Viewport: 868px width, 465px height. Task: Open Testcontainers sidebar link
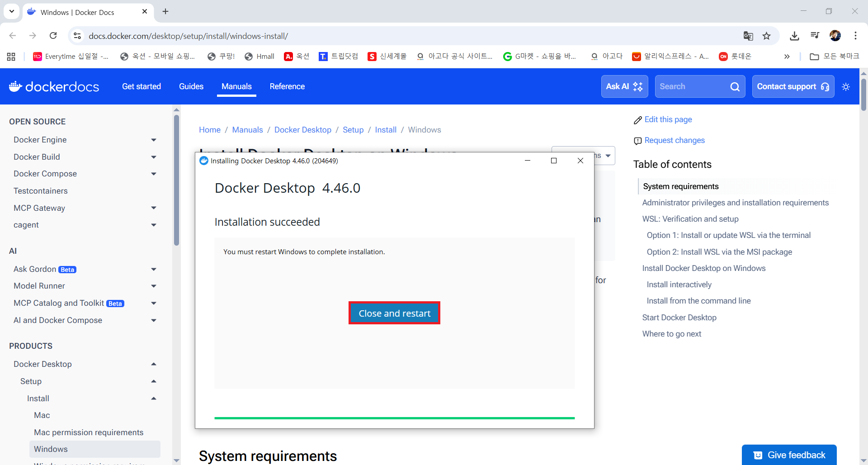tap(41, 191)
